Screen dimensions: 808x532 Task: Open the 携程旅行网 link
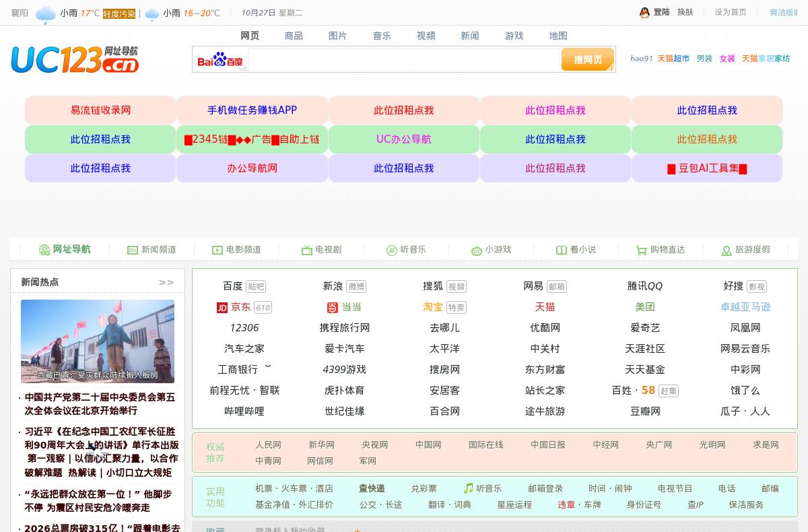coord(345,328)
